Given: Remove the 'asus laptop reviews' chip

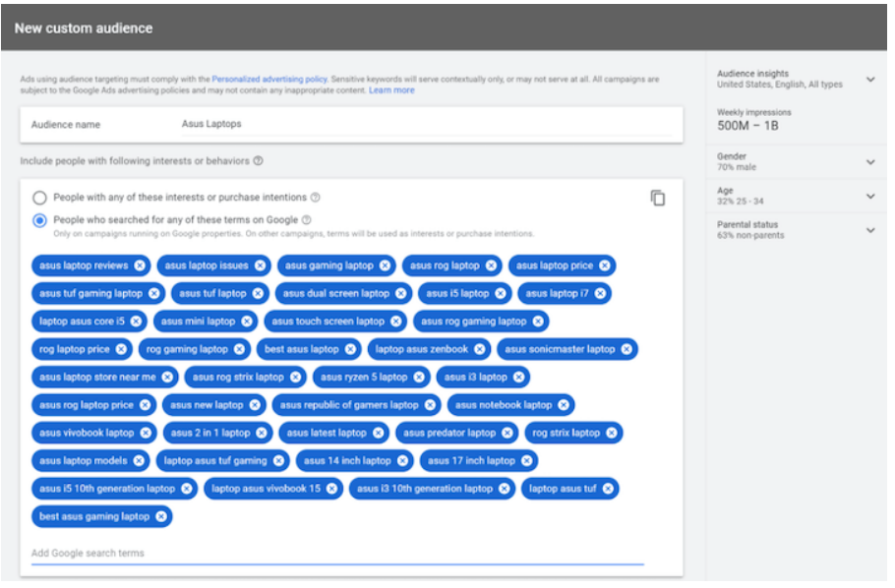Looking at the screenshot, I should click(x=140, y=266).
